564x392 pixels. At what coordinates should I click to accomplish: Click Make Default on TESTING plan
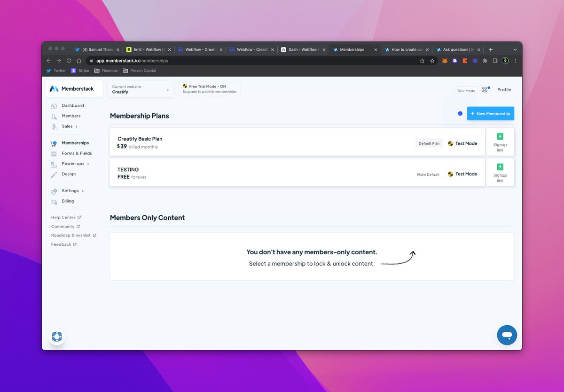(x=428, y=174)
